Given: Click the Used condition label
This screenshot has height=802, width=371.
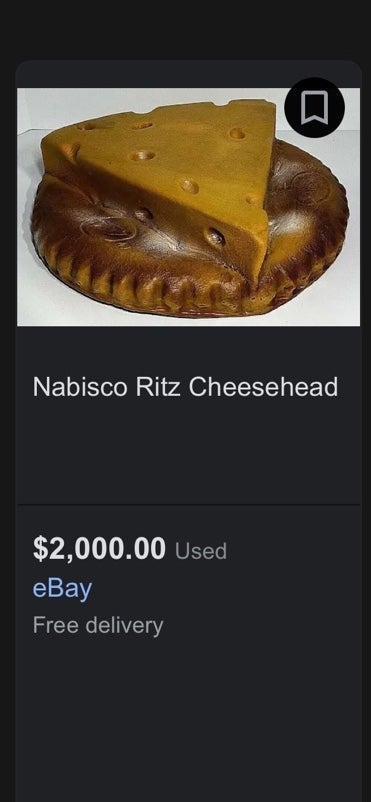Looking at the screenshot, I should 201,551.
